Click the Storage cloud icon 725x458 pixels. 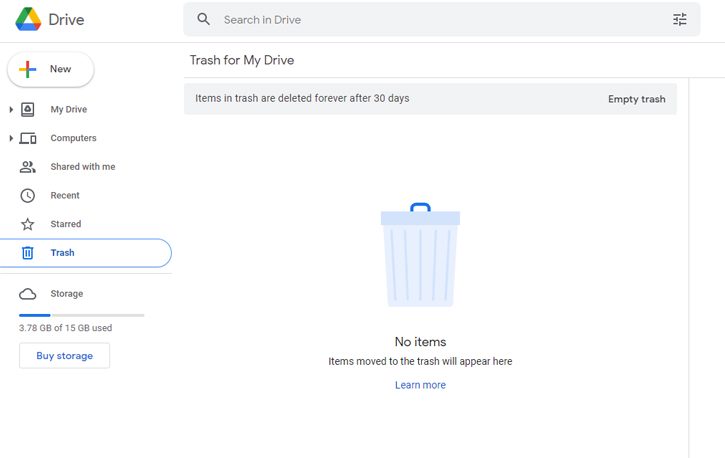[28, 294]
